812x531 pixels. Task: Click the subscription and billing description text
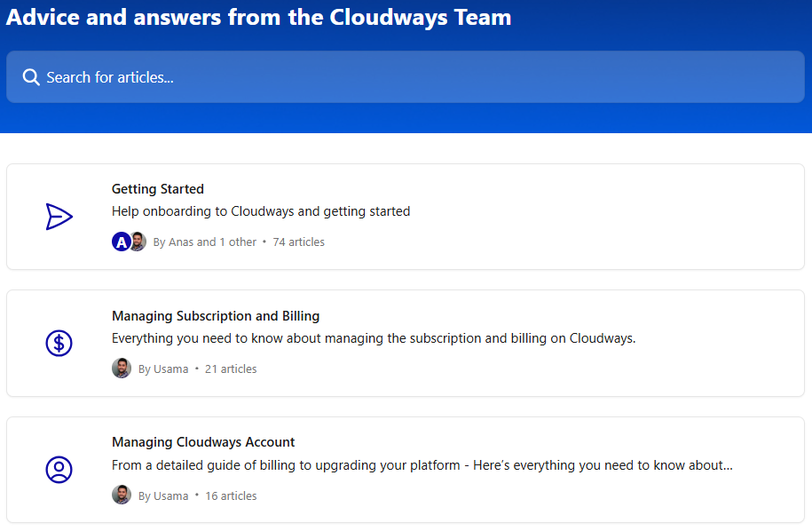(x=374, y=338)
